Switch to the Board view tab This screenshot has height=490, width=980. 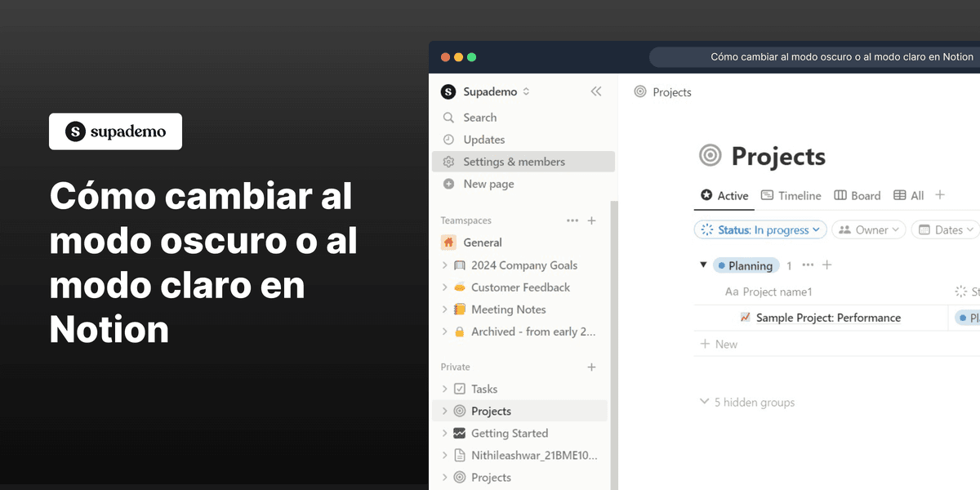click(x=857, y=195)
